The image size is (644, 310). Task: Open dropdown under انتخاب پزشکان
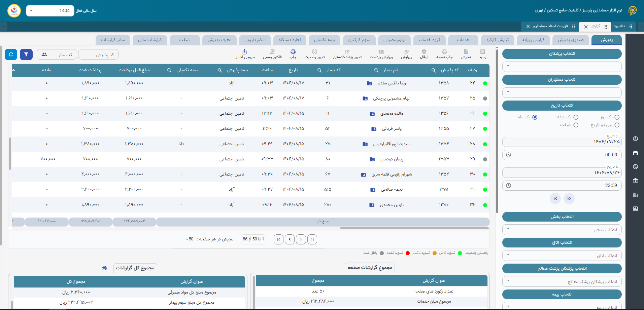562,67
